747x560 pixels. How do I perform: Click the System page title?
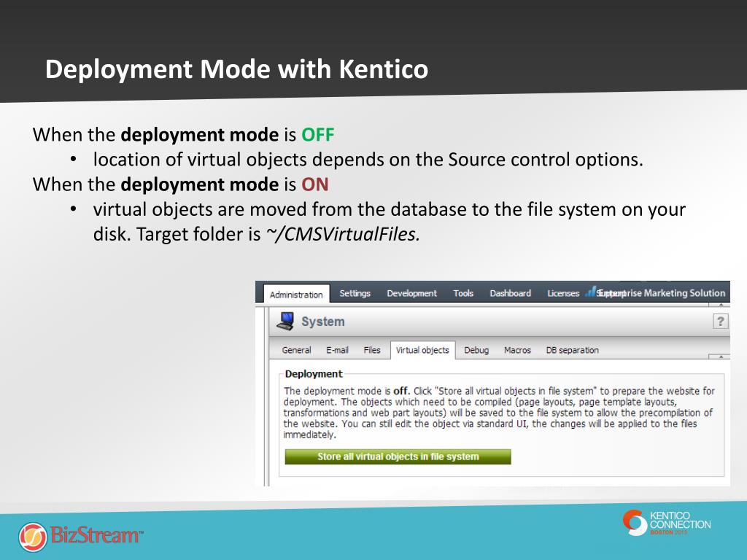(x=322, y=322)
